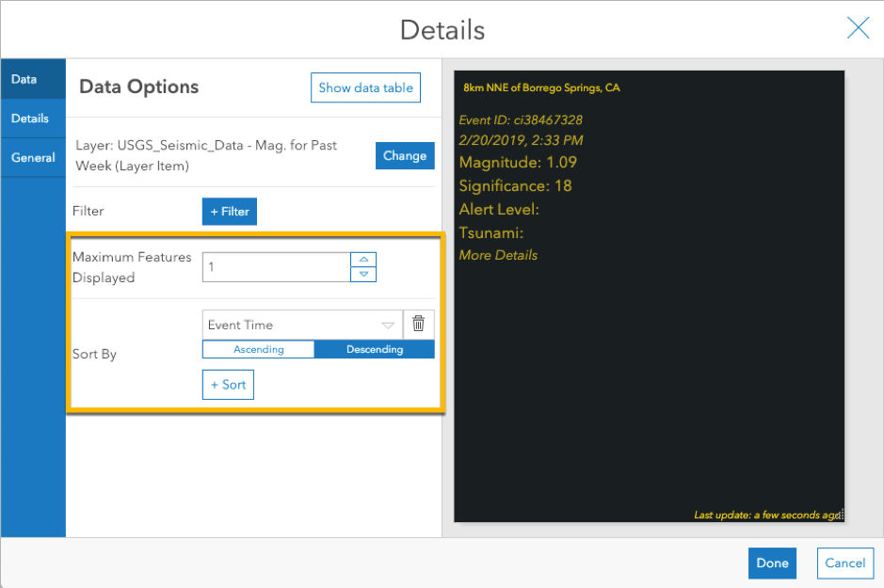Add another sort rule with + Sort

(x=227, y=384)
